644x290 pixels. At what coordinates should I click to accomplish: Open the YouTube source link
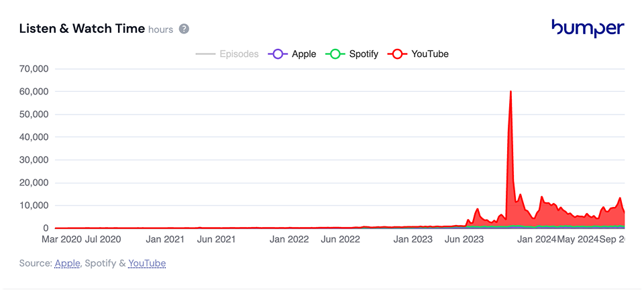click(147, 263)
